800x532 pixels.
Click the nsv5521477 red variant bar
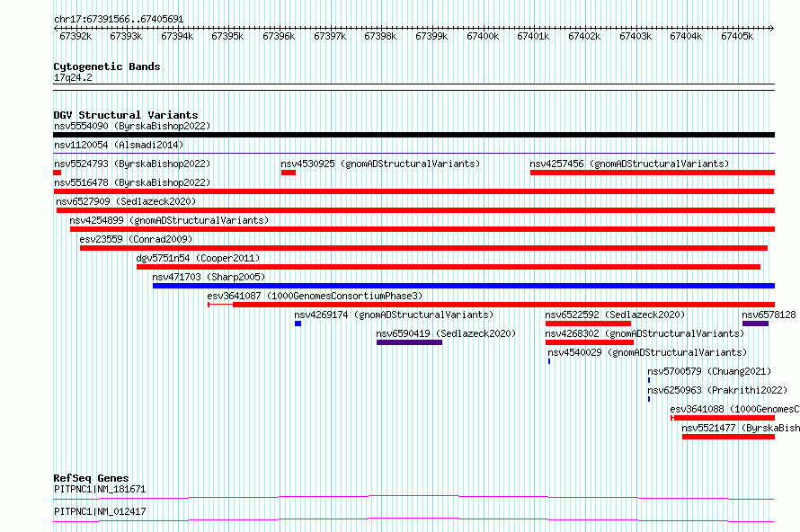coord(729,437)
